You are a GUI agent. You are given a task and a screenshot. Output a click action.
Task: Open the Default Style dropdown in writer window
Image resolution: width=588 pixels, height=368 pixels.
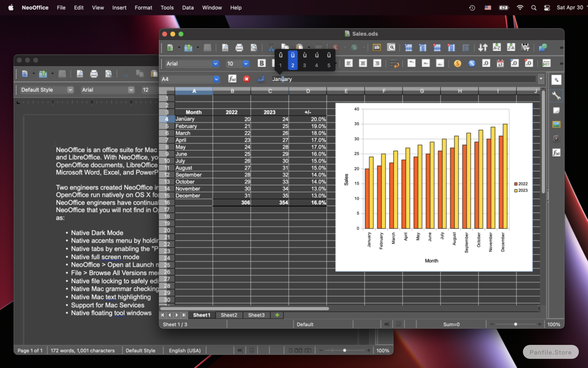(70, 90)
